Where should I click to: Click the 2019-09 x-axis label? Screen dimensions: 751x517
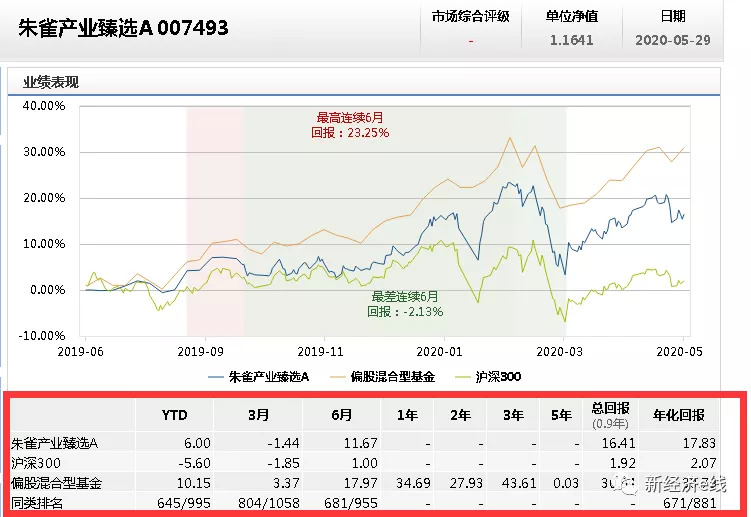[200, 352]
